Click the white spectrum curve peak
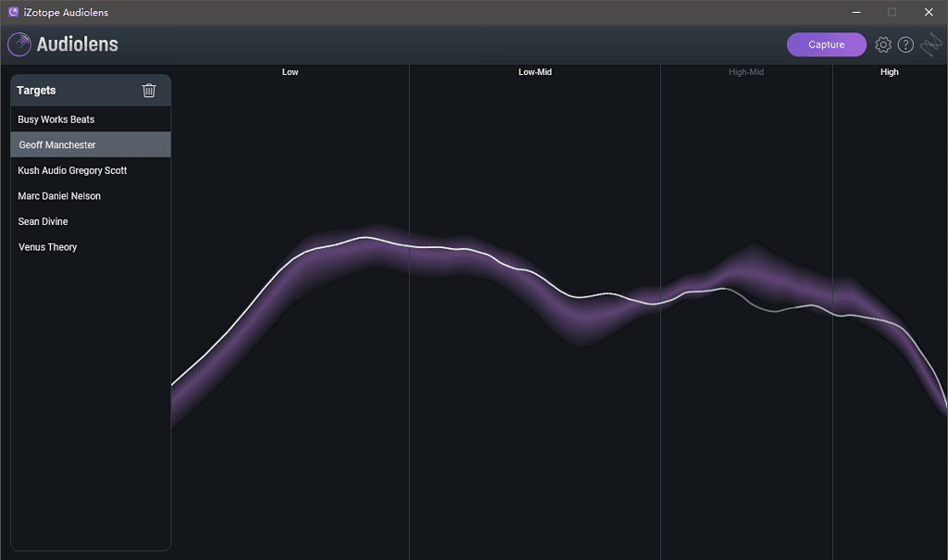The width and height of the screenshot is (948, 560). pyautogui.click(x=366, y=238)
